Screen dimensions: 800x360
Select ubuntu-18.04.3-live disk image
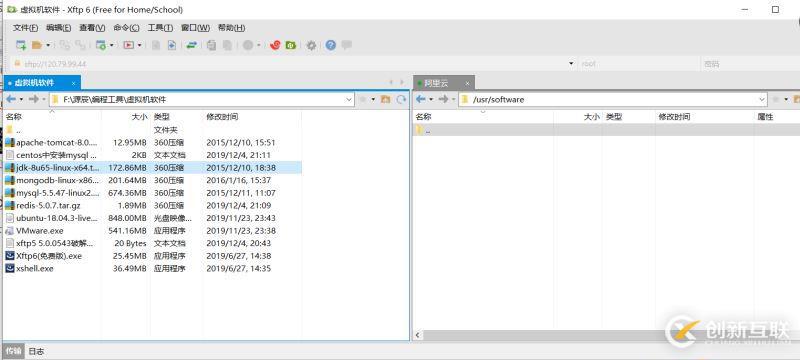pos(153,218)
